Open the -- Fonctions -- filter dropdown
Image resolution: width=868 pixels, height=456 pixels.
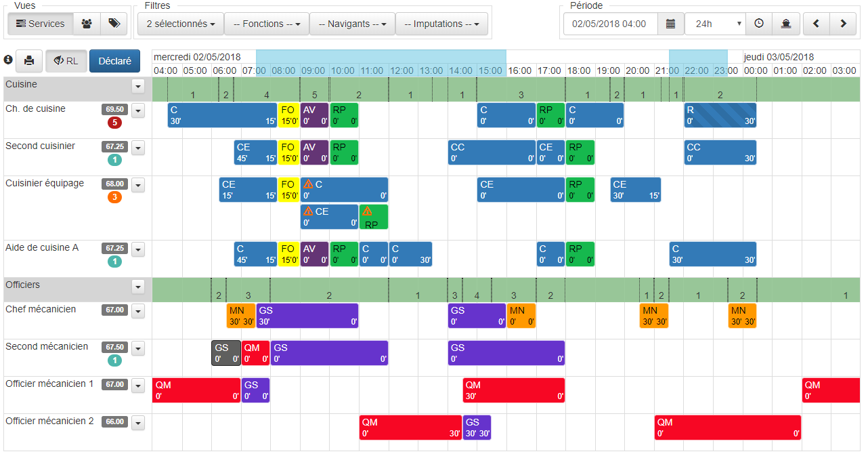click(266, 23)
